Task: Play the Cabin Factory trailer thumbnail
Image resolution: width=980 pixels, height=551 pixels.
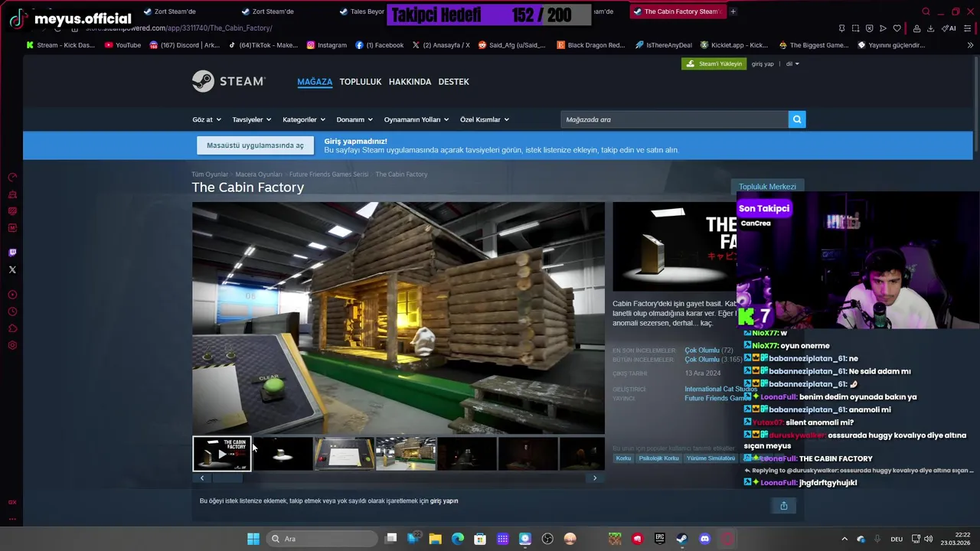Action: (222, 454)
